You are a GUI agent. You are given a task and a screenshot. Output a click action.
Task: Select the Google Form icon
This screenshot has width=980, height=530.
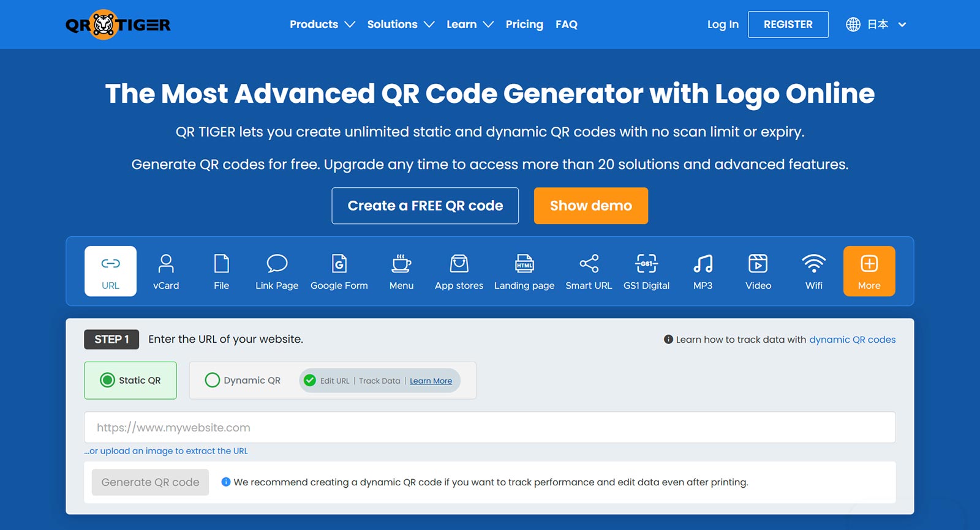point(339,264)
